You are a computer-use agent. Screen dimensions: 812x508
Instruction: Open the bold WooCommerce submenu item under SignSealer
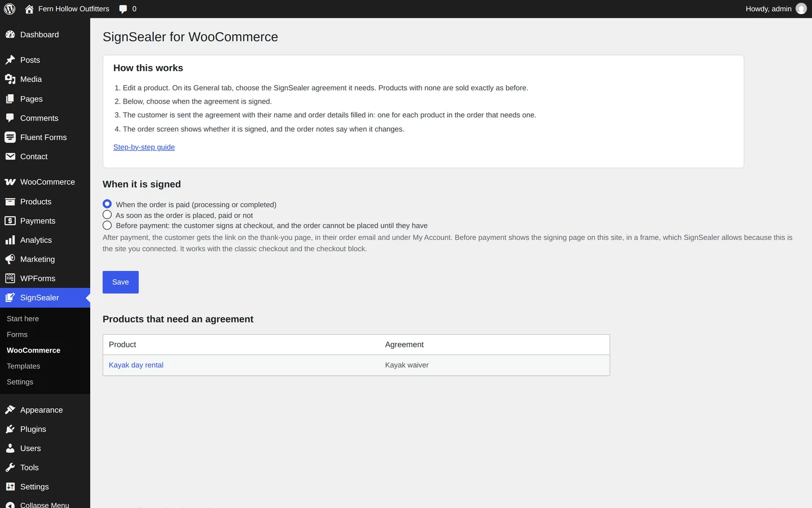click(33, 351)
